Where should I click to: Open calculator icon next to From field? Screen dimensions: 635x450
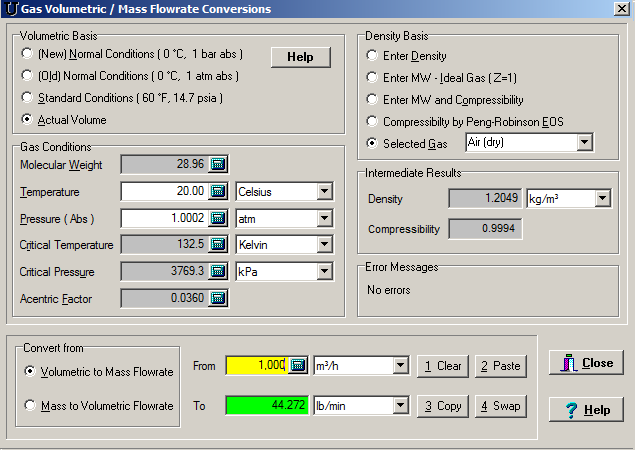click(x=298, y=366)
